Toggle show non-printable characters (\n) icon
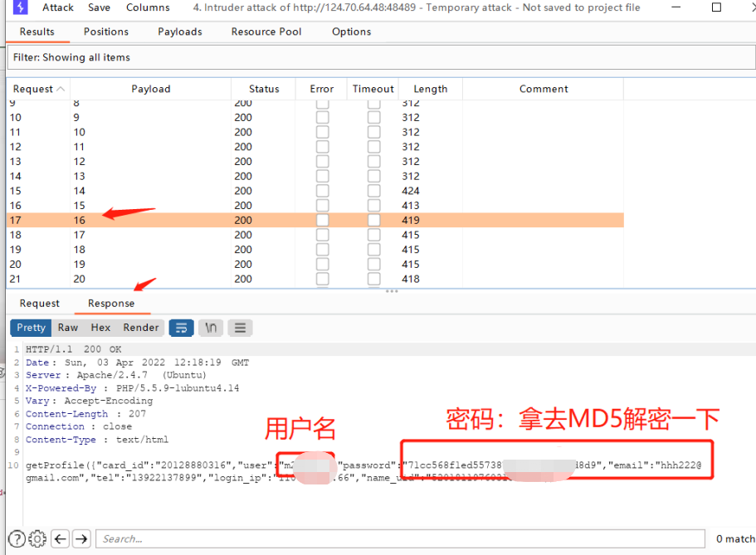 point(211,328)
